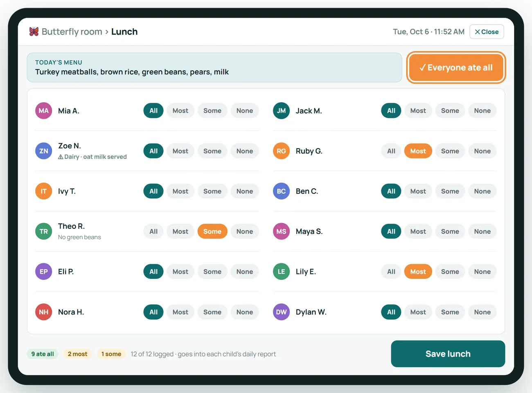Mark Ruby G. as ate All
The height and width of the screenshot is (393, 532).
click(391, 151)
